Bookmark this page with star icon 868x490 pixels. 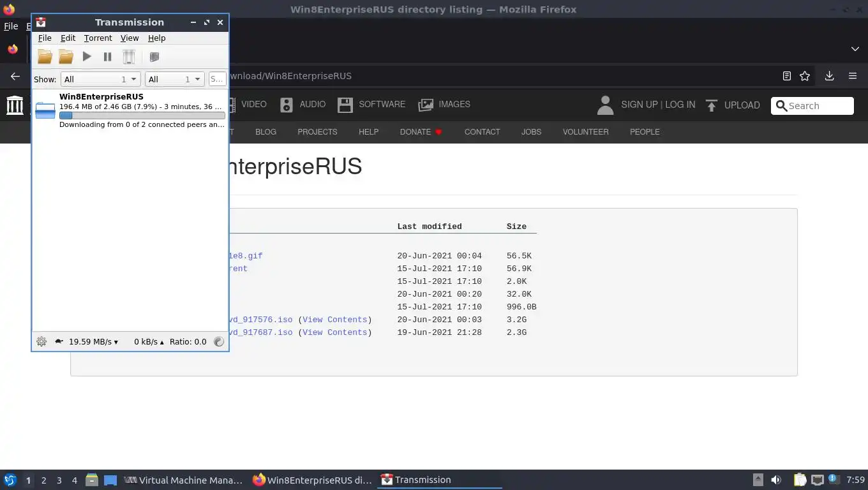click(x=805, y=76)
